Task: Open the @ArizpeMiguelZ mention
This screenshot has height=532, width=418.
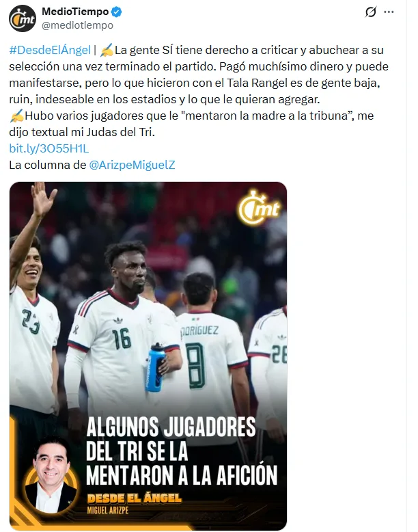Action: pyautogui.click(x=132, y=165)
